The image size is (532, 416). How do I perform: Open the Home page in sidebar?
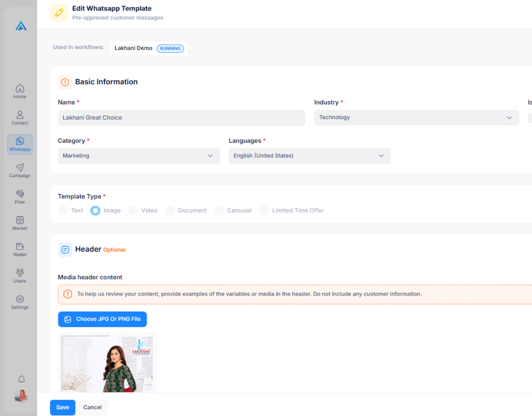pos(20,92)
